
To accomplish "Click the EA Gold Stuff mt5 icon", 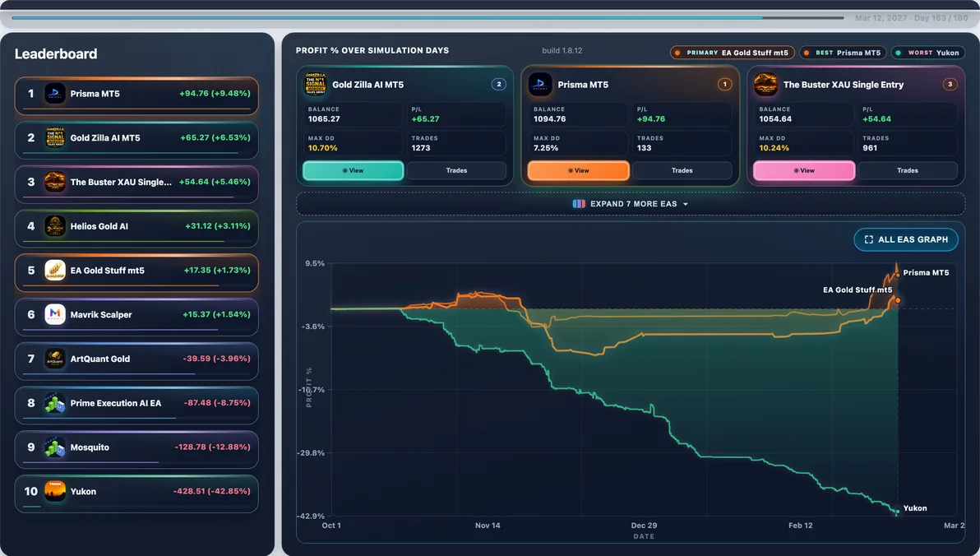I will point(55,270).
